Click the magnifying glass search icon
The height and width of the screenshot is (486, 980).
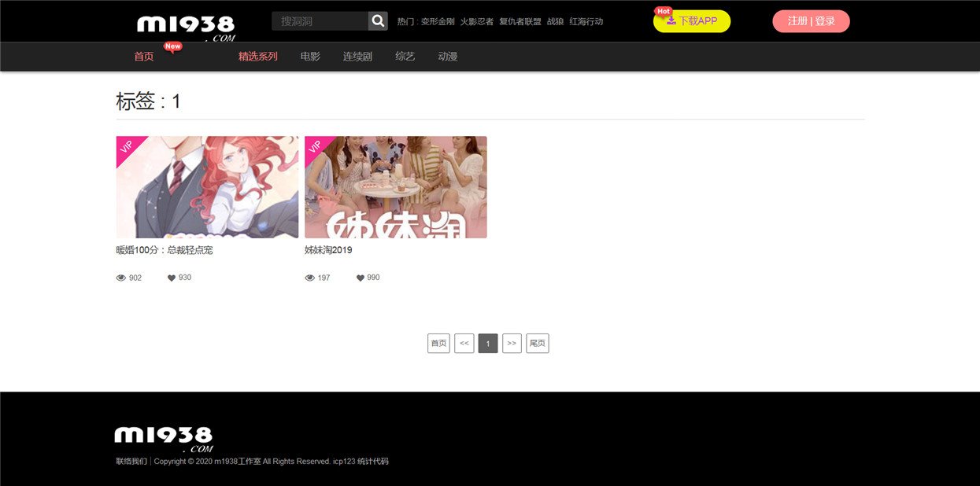coord(378,21)
